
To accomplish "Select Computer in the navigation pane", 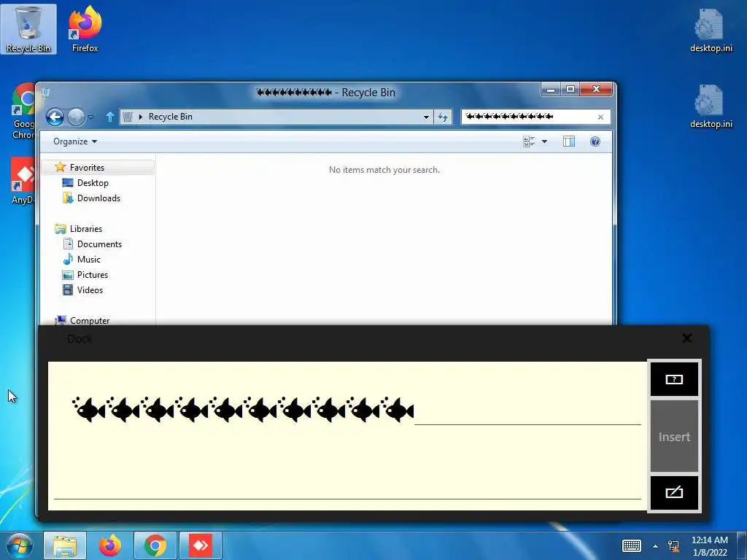I will (x=90, y=321).
